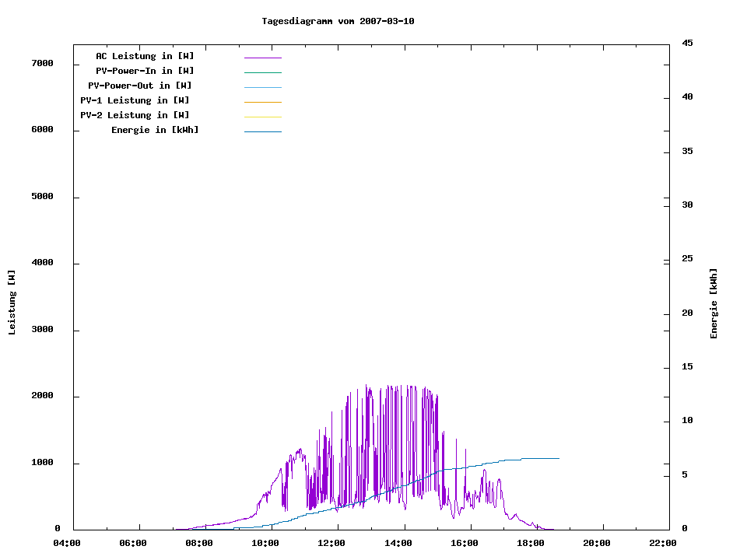Click the yellow PV-2 Leistung legend line
The image size is (747, 560).
pyautogui.click(x=262, y=117)
